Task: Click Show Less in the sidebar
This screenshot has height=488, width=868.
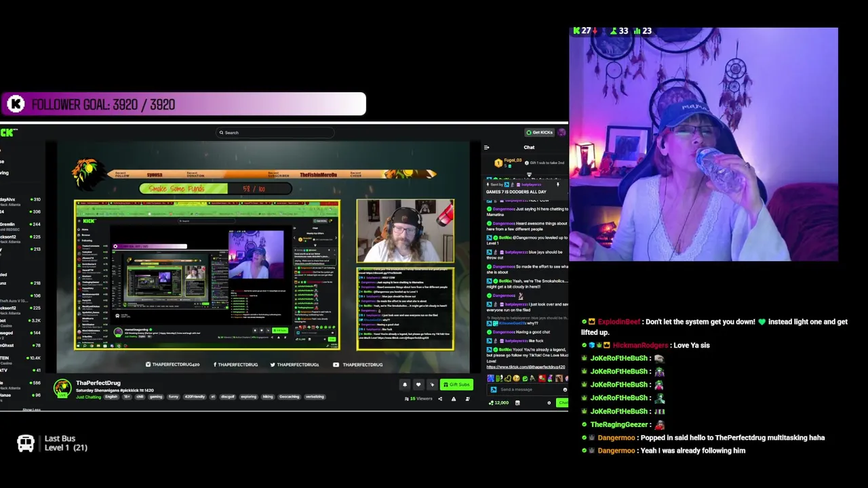Action: pyautogui.click(x=31, y=409)
